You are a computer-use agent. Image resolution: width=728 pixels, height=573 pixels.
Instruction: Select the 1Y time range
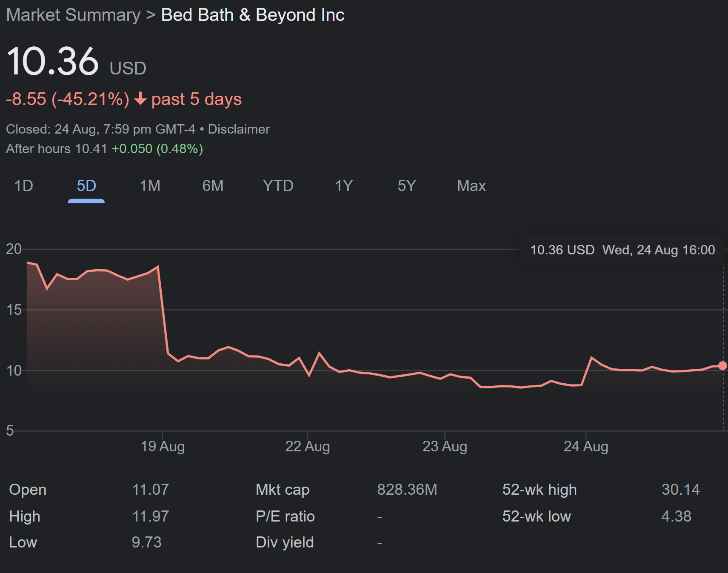[x=343, y=186]
